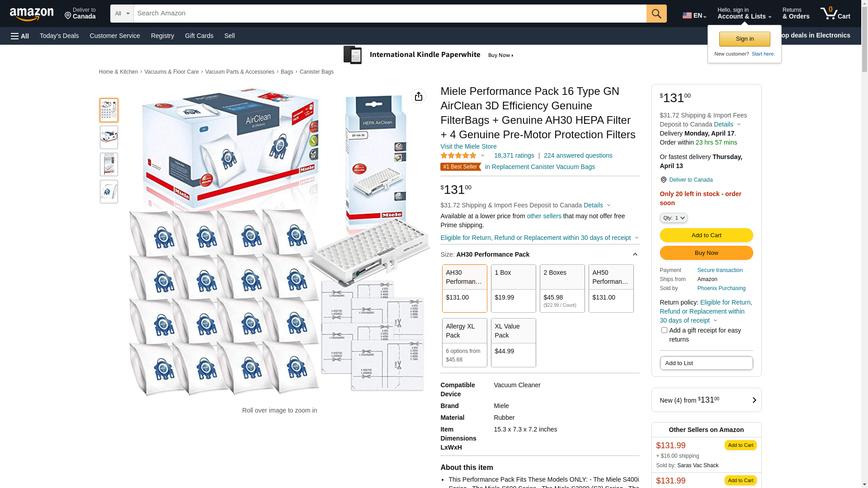868x488 pixels.
Task: Open the 18,371 ratings link
Action: pyautogui.click(x=514, y=155)
